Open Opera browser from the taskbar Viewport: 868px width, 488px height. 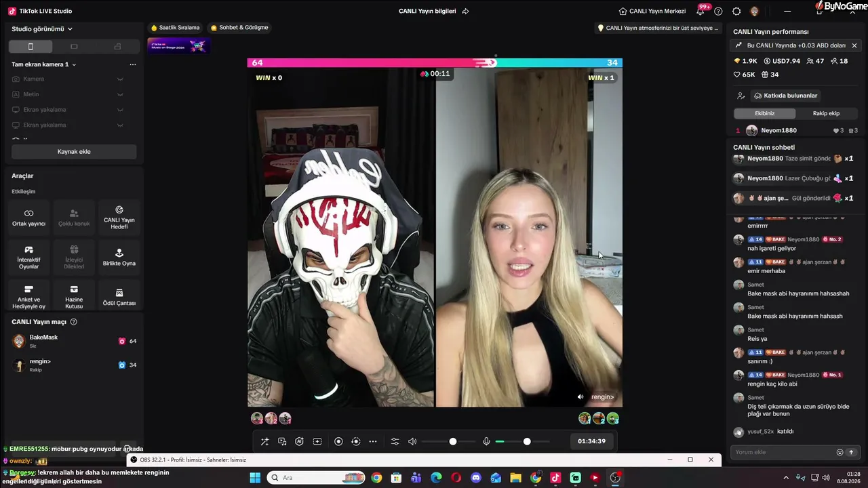point(456,478)
